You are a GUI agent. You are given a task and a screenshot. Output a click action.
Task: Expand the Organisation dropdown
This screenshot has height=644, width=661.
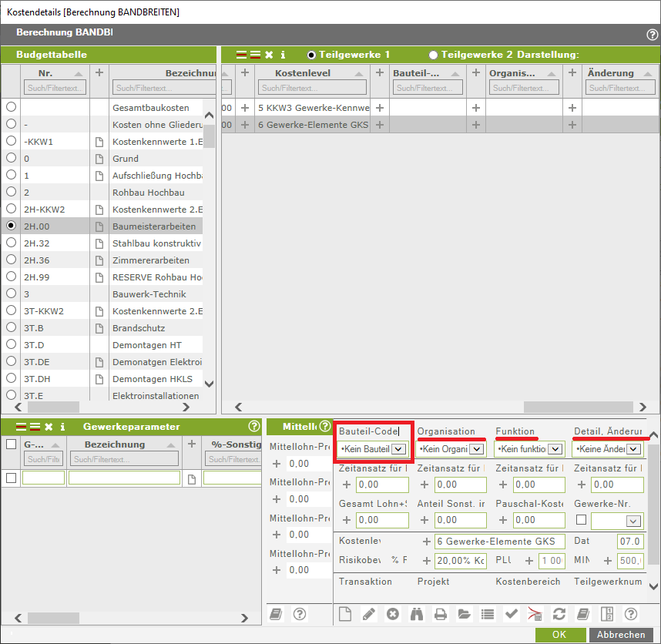pos(477,449)
